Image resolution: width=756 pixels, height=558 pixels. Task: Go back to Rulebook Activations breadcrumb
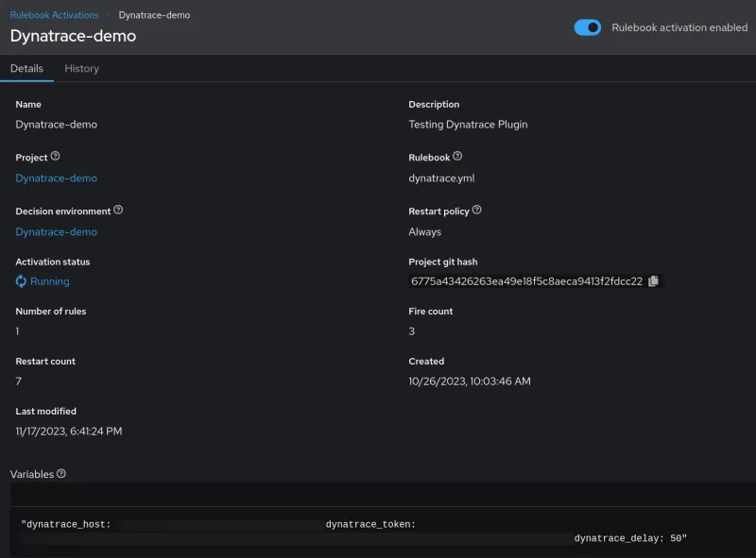tap(54, 15)
